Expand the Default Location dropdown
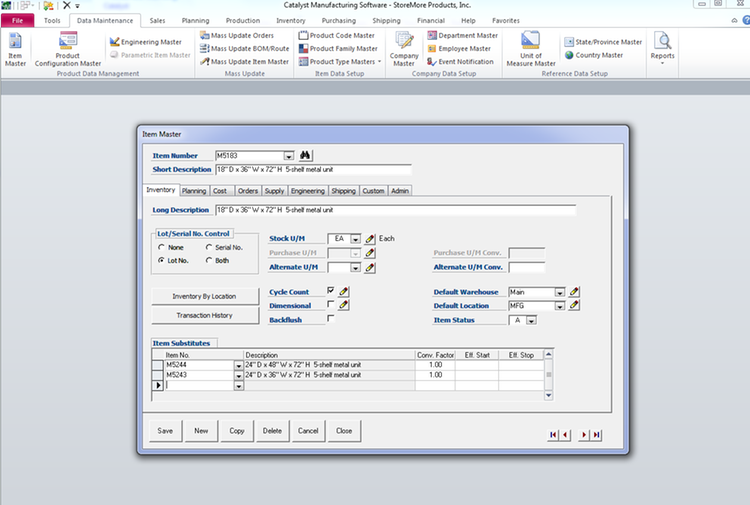750x505 pixels. click(x=559, y=306)
